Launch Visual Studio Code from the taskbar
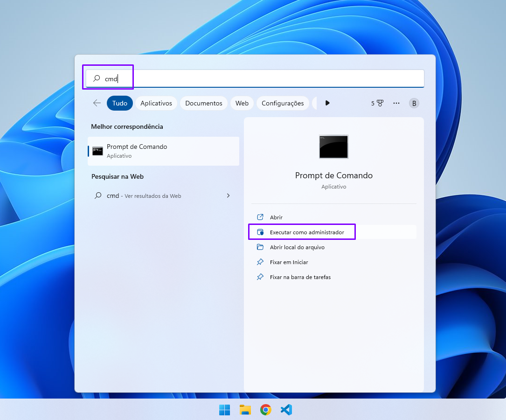Screen dimensions: 506x420 (x=286, y=410)
